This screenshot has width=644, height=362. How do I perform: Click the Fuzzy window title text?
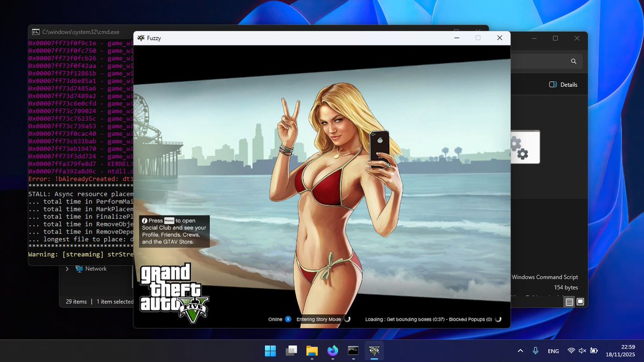click(154, 38)
